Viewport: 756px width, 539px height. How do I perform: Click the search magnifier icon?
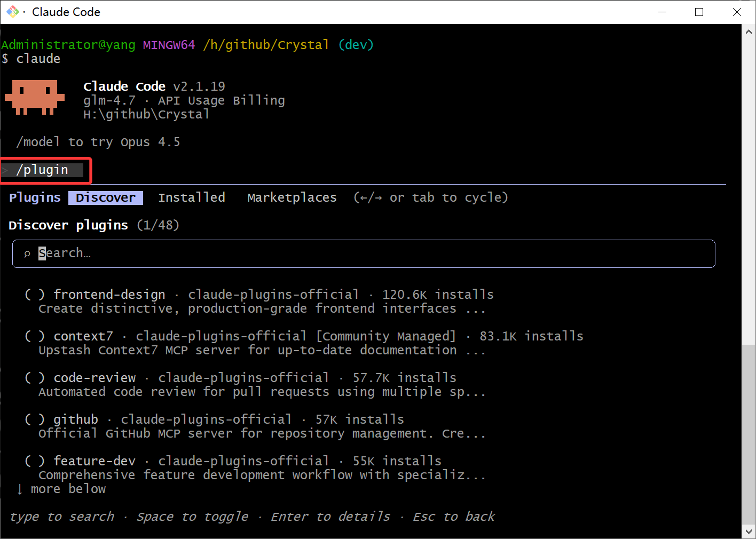click(27, 254)
